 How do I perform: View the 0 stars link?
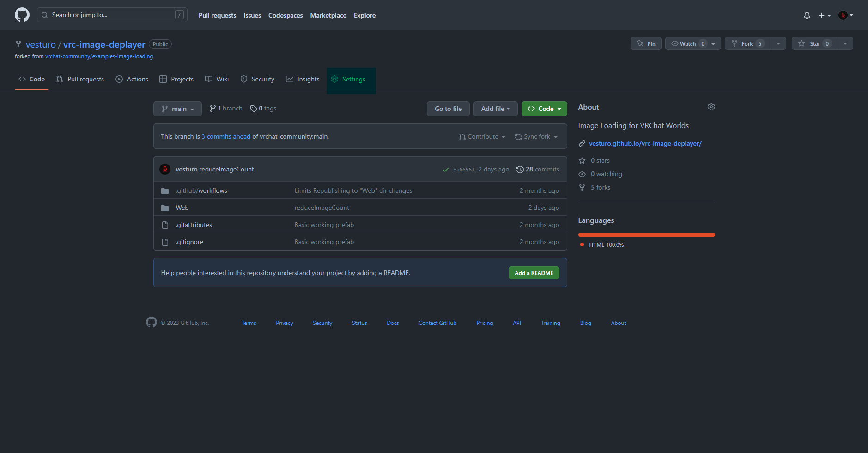point(595,160)
